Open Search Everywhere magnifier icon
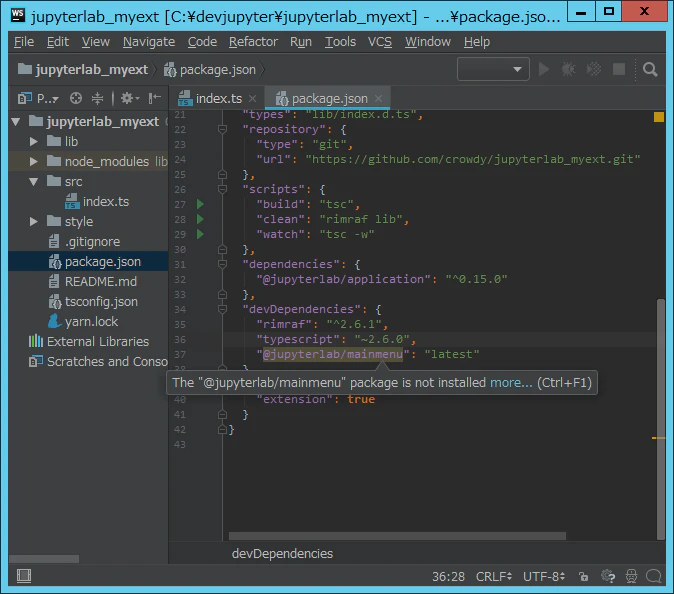674x594 pixels. [x=650, y=69]
